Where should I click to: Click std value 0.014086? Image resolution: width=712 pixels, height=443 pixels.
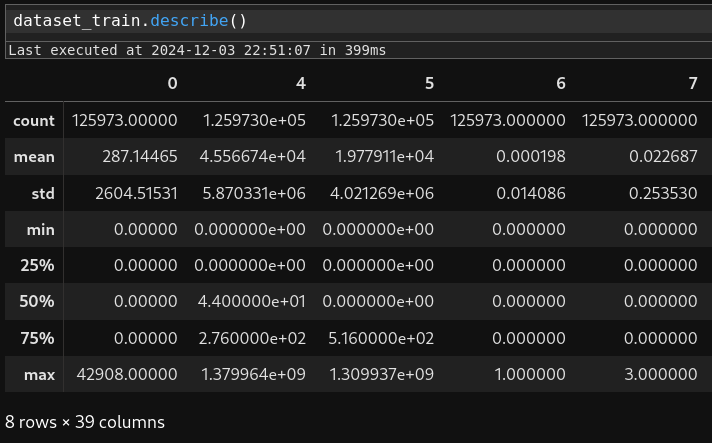pyautogui.click(x=531, y=193)
